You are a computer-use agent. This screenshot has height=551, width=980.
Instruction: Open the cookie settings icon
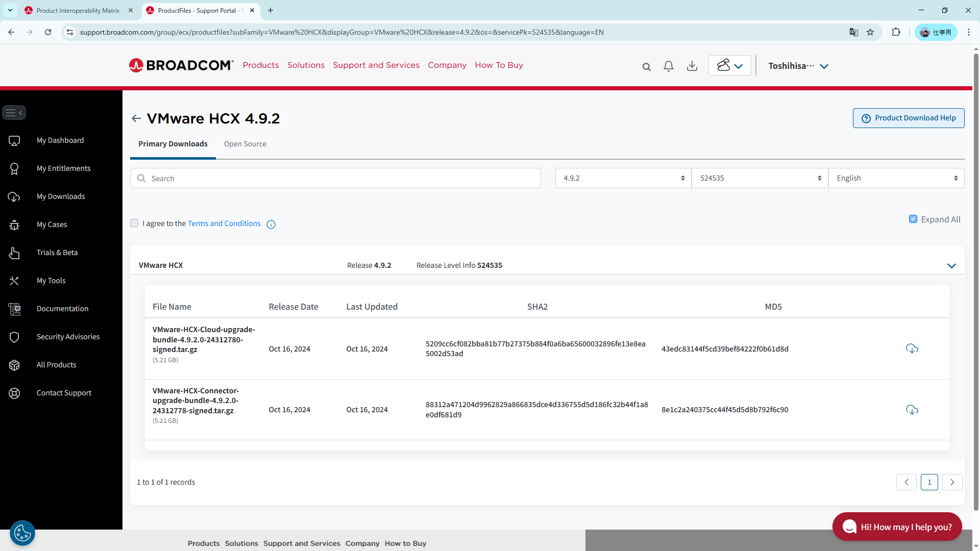pos(22,534)
